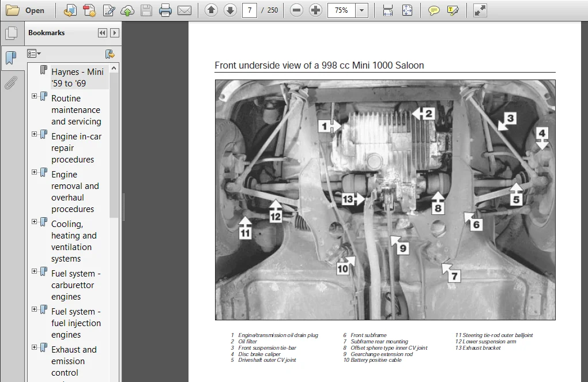This screenshot has width=588, height=382.
Task: Expand the Fuel system - carburettor engines bookmark
Action: (x=34, y=271)
